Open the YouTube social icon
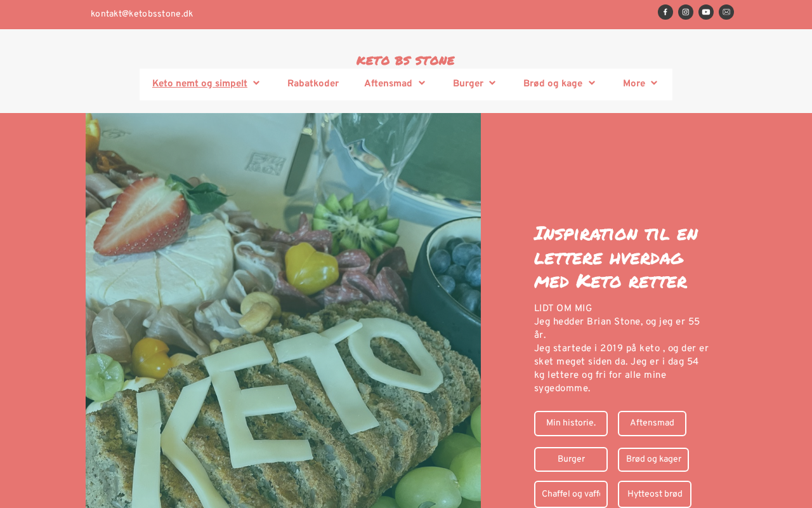Screen dimensions: 812x508 tap(706, 12)
